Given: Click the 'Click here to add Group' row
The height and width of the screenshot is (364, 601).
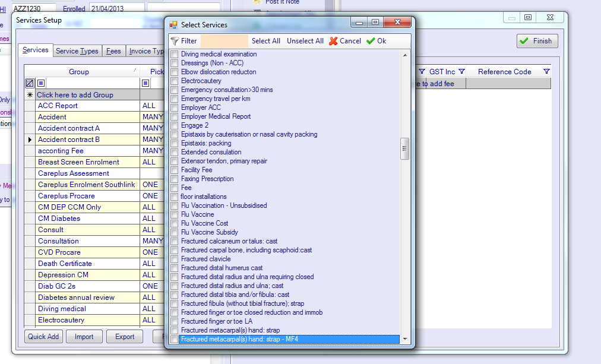Looking at the screenshot, I should tap(88, 94).
